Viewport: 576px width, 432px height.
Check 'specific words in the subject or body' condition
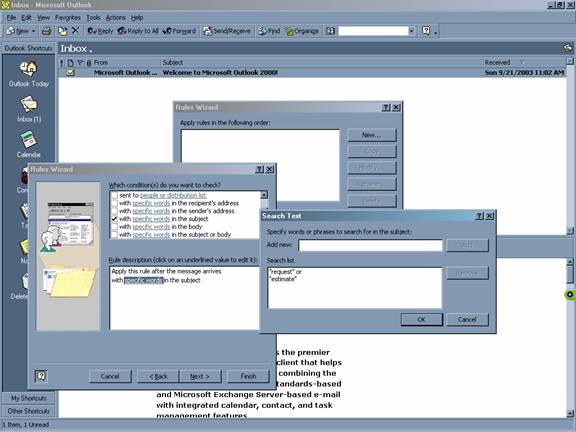coord(114,235)
